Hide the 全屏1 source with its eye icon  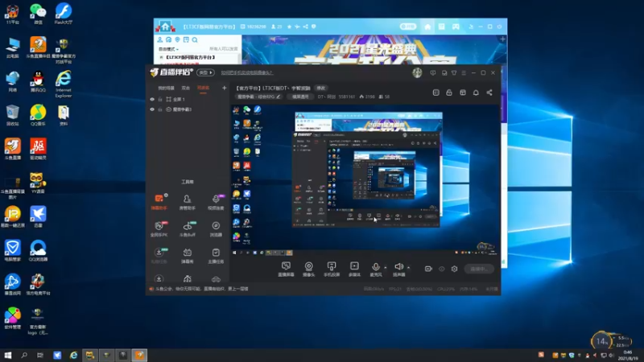(x=152, y=99)
